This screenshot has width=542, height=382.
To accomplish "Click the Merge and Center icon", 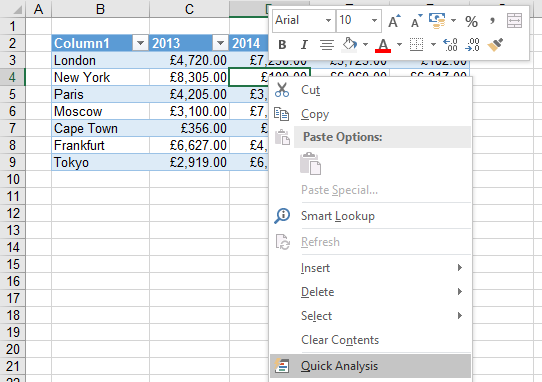I will (x=514, y=21).
